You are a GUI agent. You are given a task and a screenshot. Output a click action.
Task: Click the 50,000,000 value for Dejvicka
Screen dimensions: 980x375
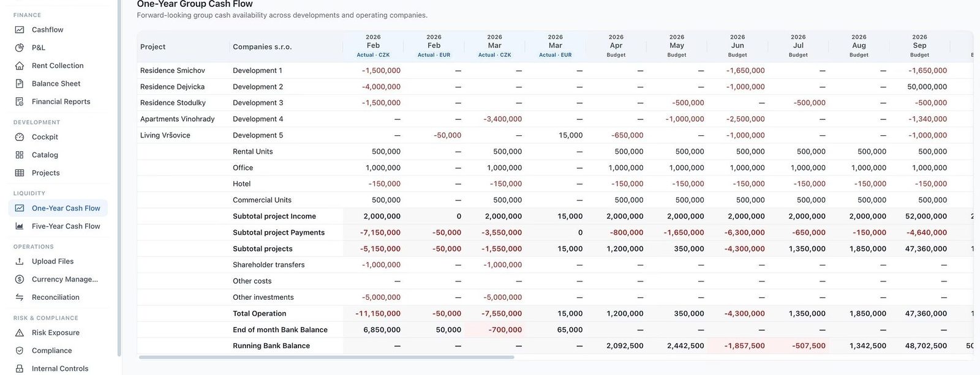tap(927, 87)
